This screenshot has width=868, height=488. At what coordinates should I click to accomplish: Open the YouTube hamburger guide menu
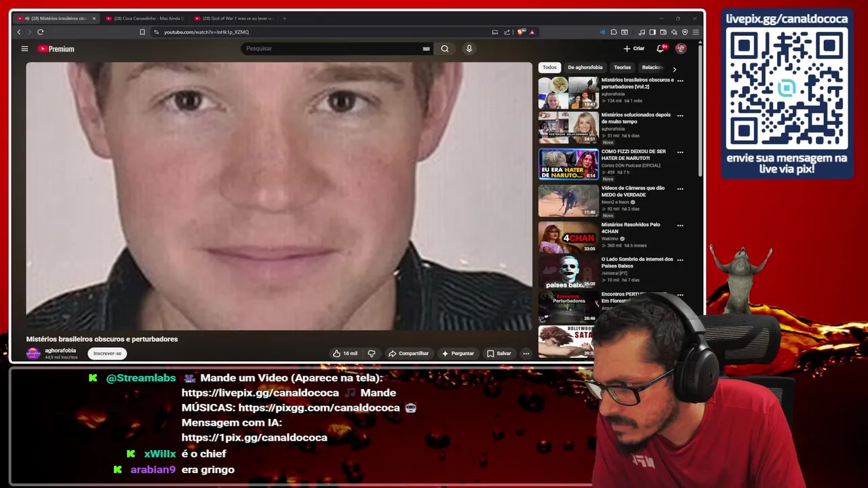coord(24,49)
